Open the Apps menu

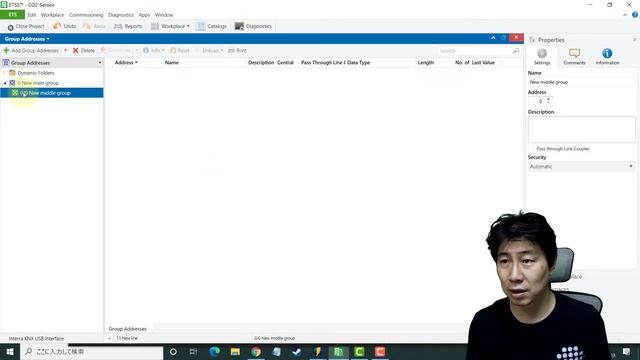144,15
